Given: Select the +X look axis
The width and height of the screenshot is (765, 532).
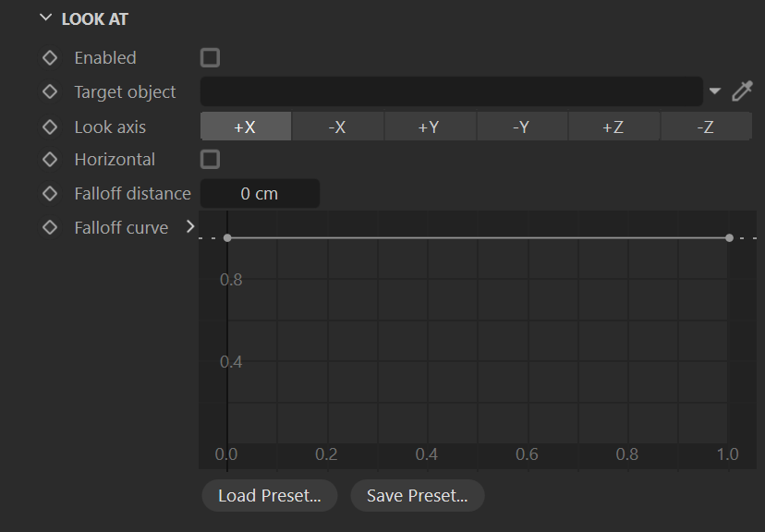Looking at the screenshot, I should [246, 127].
